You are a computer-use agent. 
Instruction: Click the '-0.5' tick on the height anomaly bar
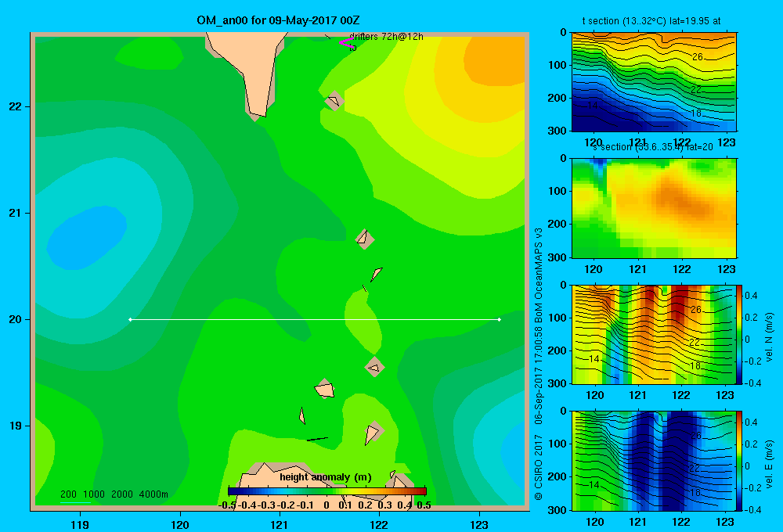click(x=227, y=505)
